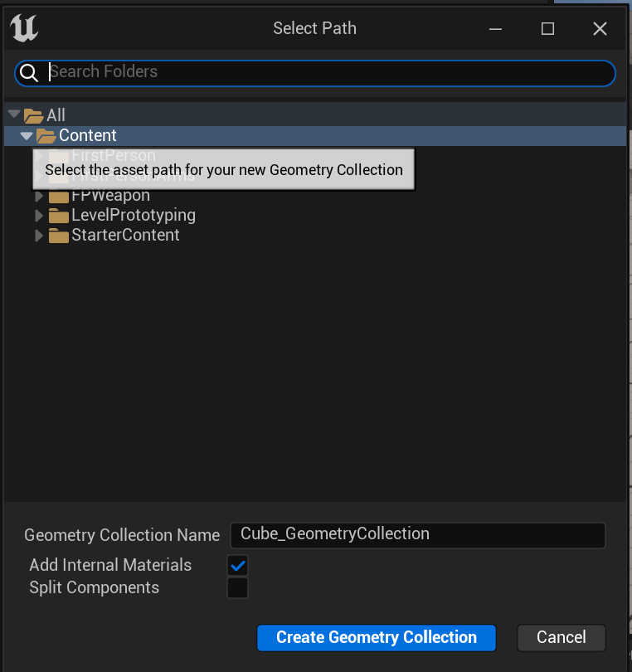Maximize the Select Path window

click(547, 29)
